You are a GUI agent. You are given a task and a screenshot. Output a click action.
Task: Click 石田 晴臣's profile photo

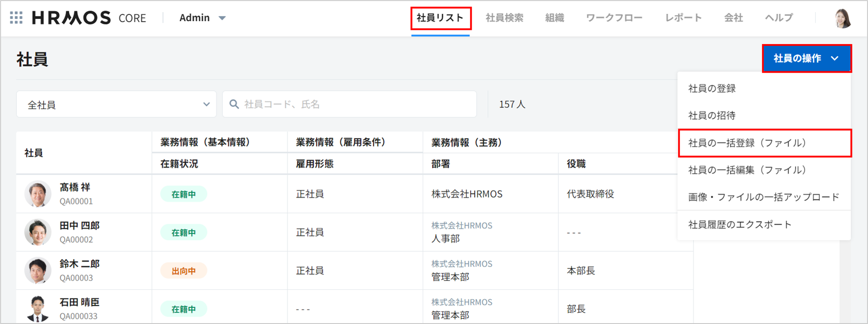[x=38, y=308]
